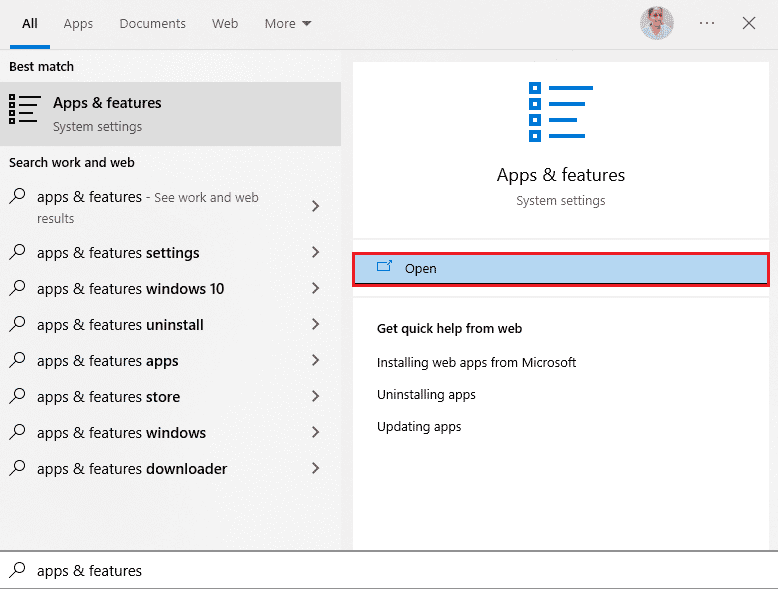Expand 'apps & features uninstall' chevron
The image size is (778, 589).
[316, 324]
